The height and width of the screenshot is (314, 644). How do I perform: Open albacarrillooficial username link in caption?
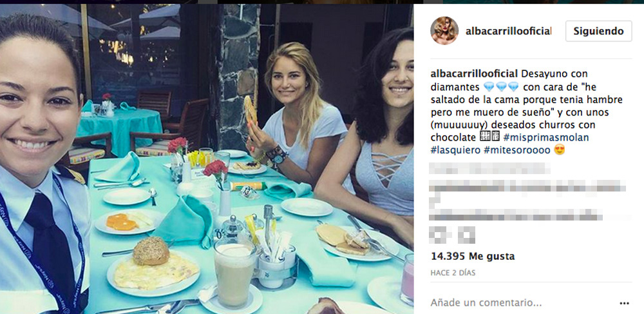474,74
